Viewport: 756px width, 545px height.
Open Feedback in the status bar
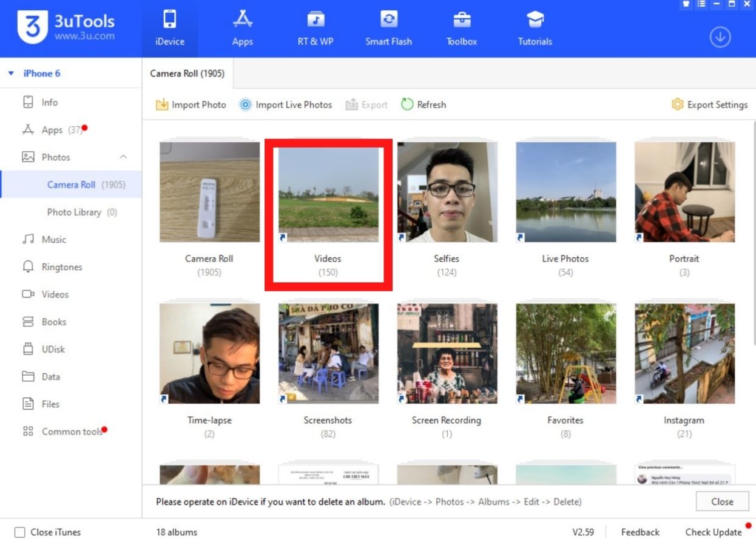[640, 532]
